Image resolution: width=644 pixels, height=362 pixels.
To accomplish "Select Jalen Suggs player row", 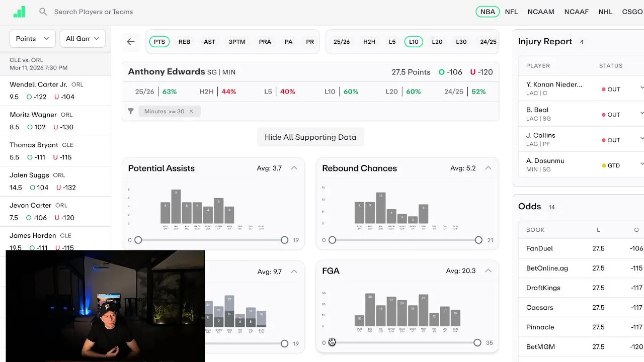I will tap(55, 181).
